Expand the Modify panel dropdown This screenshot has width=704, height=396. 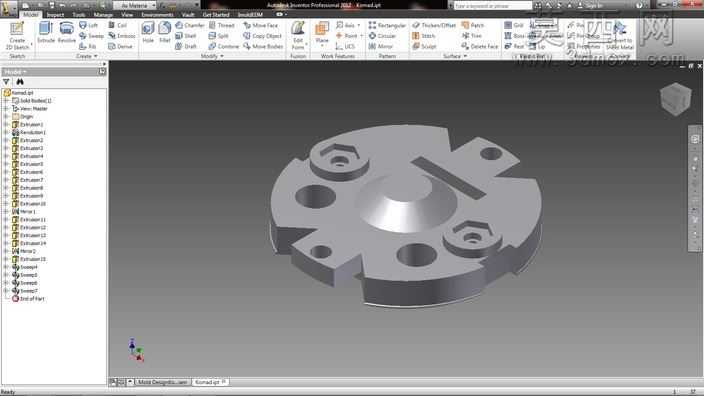coord(212,56)
